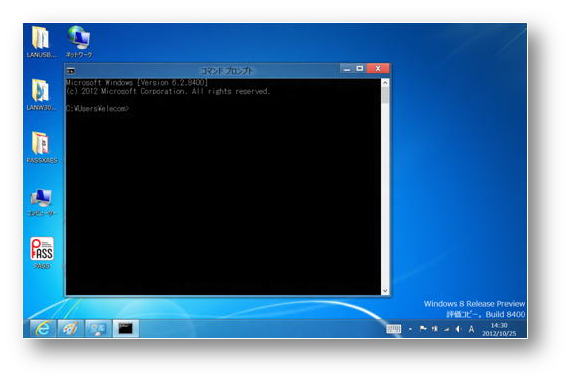This screenshot has width=570, height=381.
Task: Toggle the IME input mode A indicator
Action: [471, 329]
